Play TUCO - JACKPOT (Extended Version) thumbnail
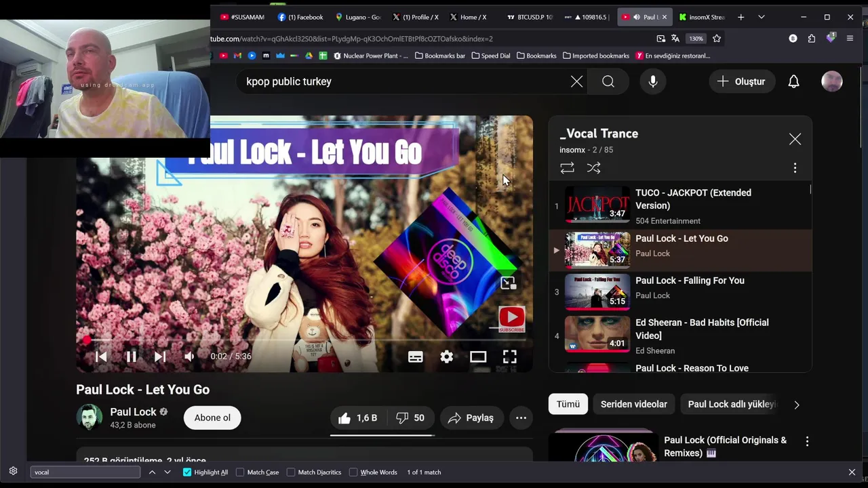This screenshot has width=868, height=488. pos(597,205)
